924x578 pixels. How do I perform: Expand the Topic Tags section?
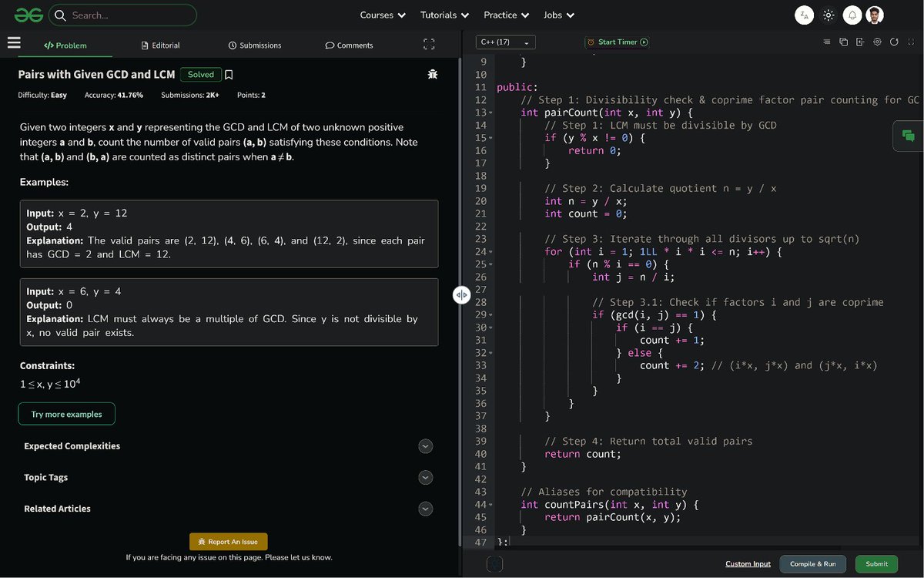click(x=425, y=478)
